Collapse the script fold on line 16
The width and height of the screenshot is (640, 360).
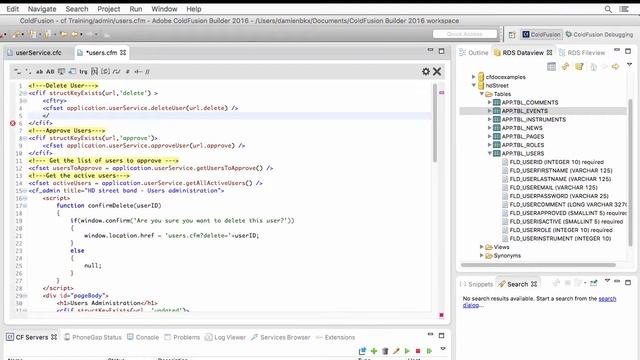click(25, 198)
